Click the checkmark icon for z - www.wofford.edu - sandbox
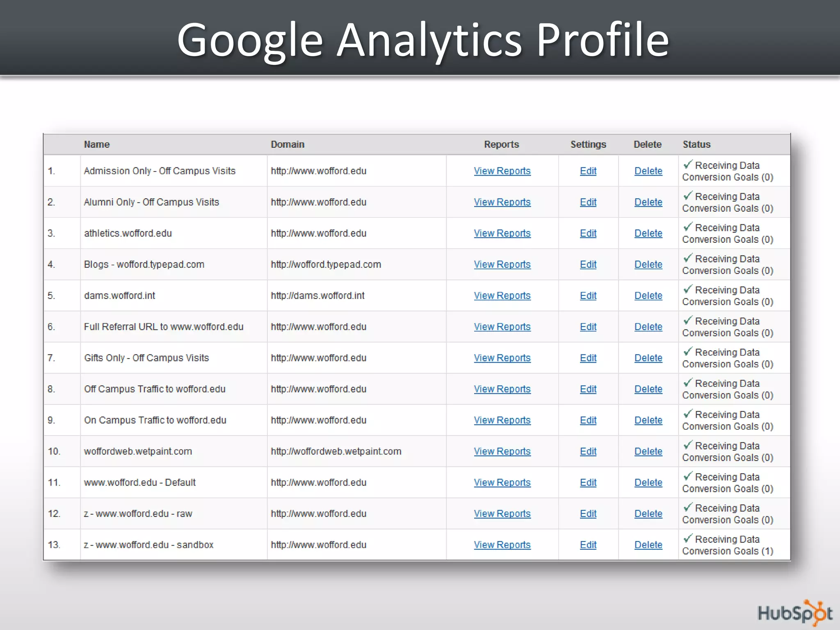 688,539
